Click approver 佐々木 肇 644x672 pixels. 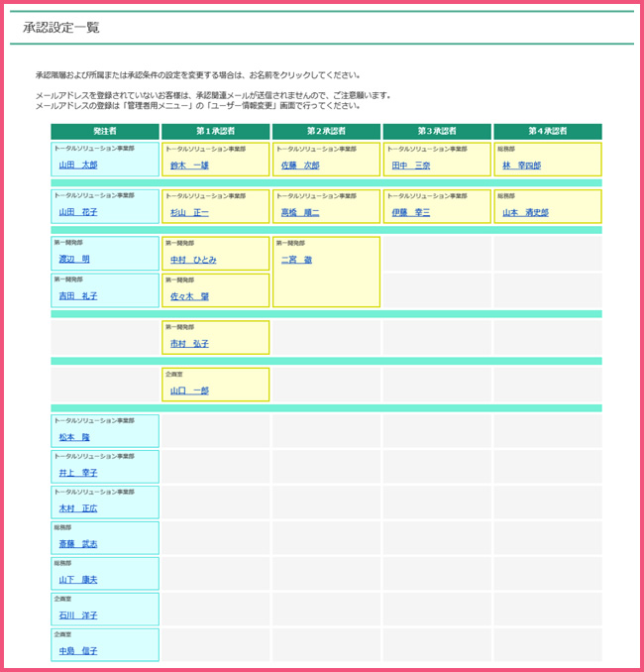[189, 296]
